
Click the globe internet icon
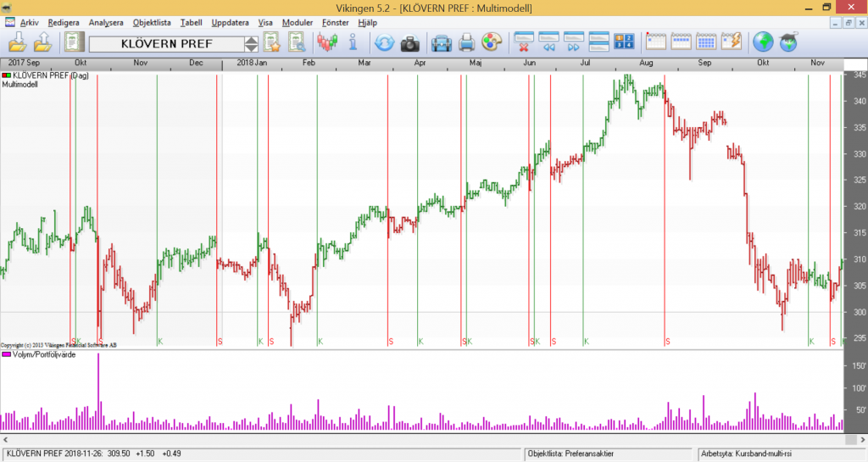pyautogui.click(x=763, y=42)
